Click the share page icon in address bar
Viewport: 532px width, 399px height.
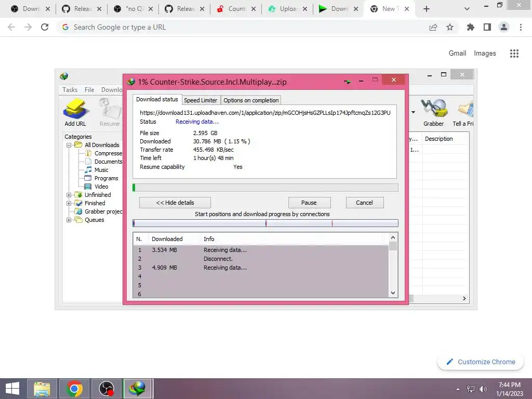pos(433,27)
